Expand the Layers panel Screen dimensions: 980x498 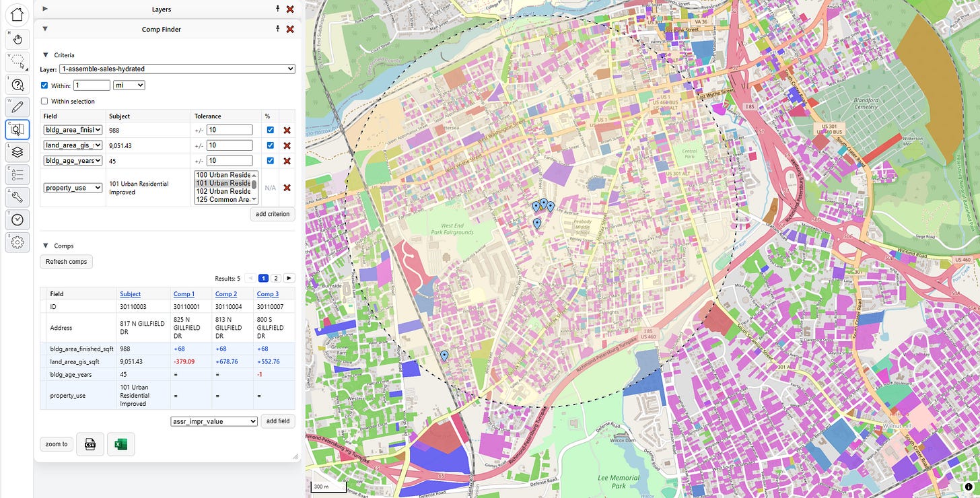click(45, 9)
